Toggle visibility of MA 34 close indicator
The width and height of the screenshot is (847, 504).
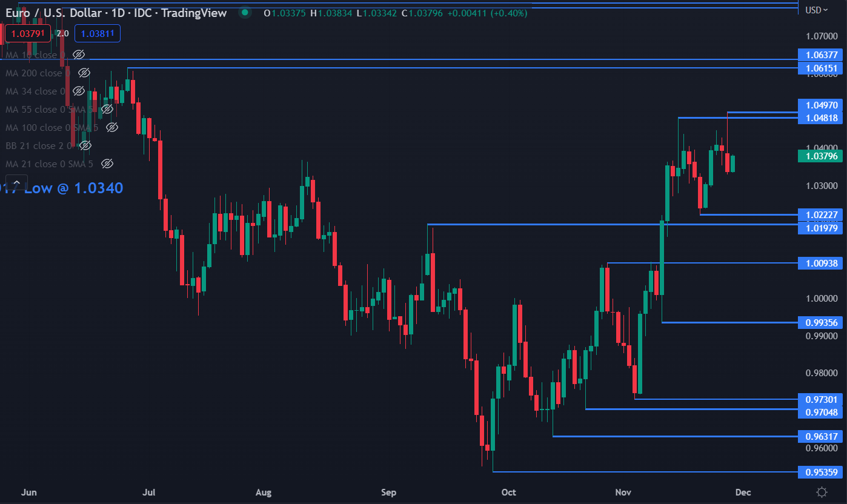[78, 91]
